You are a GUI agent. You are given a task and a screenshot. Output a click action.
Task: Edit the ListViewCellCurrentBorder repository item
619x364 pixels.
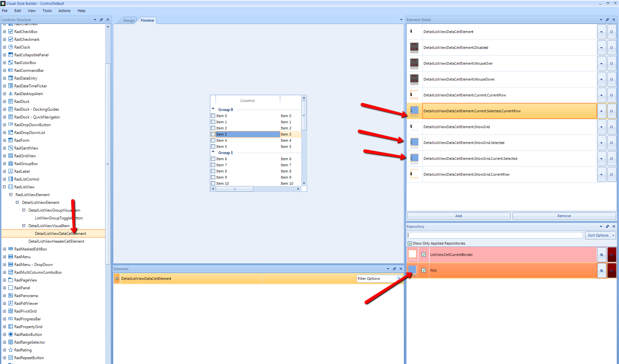(602, 255)
